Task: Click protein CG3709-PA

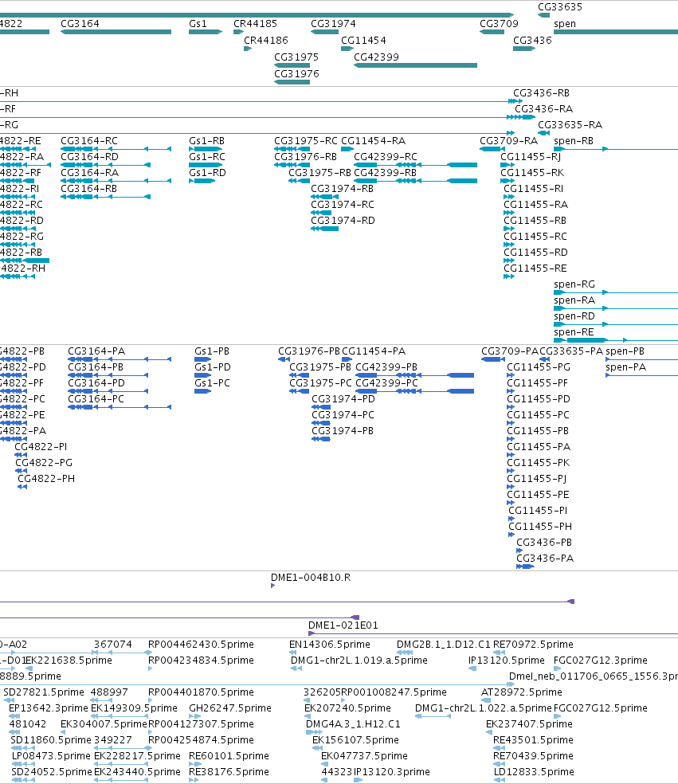Action: (510, 351)
